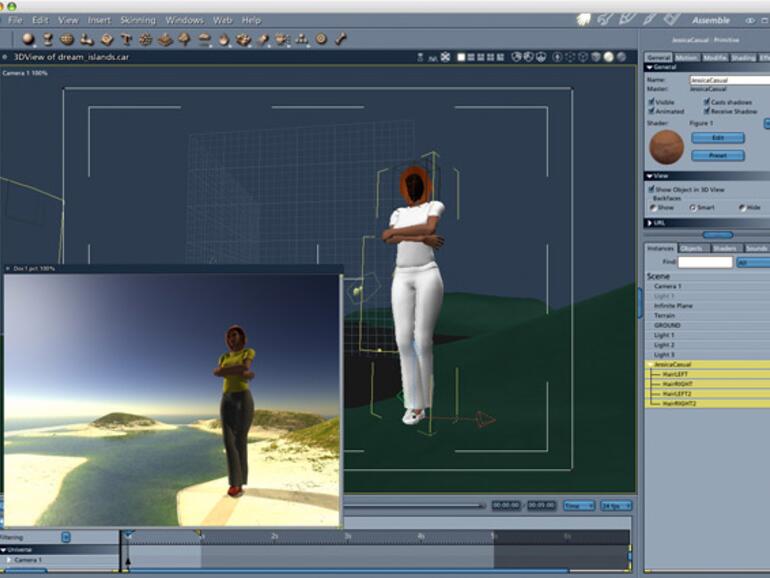This screenshot has height=578, width=770.
Task: Disable the Casts shadows checkbox
Action: tap(707, 102)
